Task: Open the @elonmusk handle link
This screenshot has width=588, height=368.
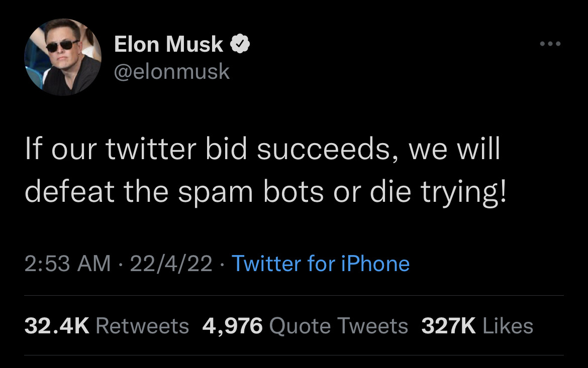Action: tap(172, 71)
